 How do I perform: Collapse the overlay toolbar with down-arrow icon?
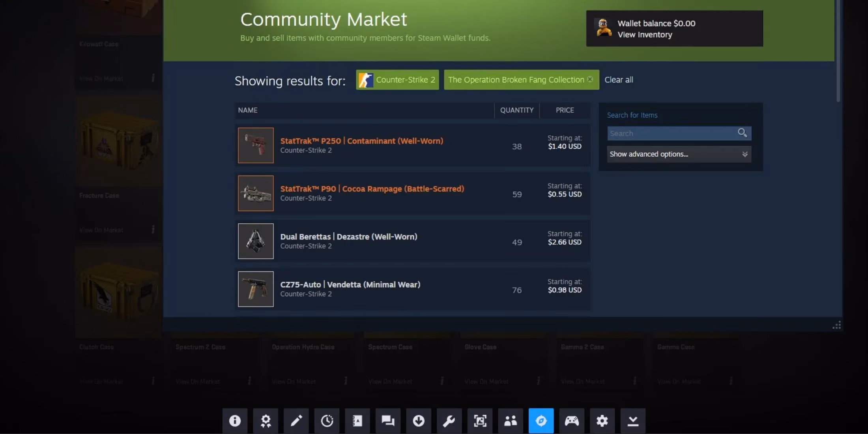click(x=633, y=421)
